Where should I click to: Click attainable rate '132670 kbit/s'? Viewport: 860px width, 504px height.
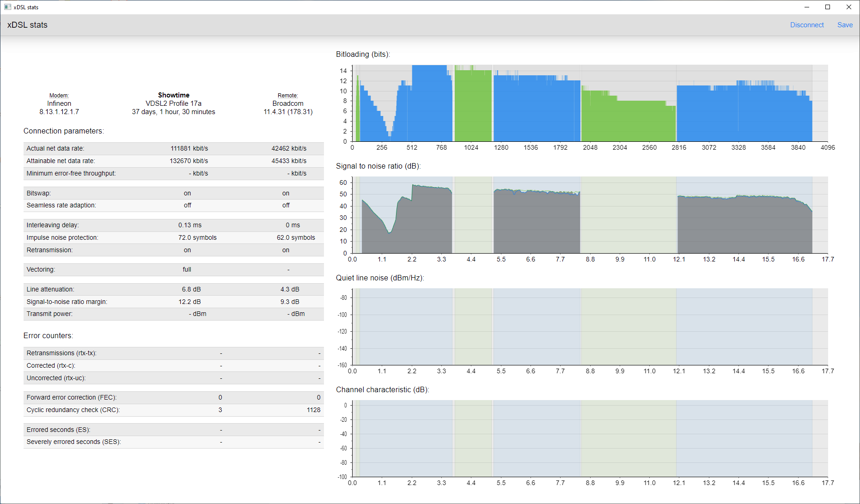189,161
